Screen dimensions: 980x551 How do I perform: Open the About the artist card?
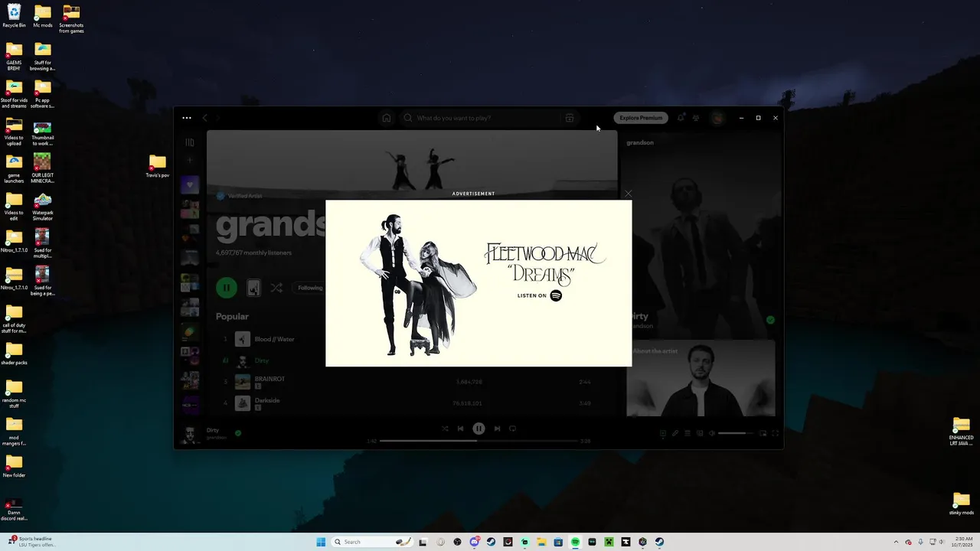coord(701,379)
